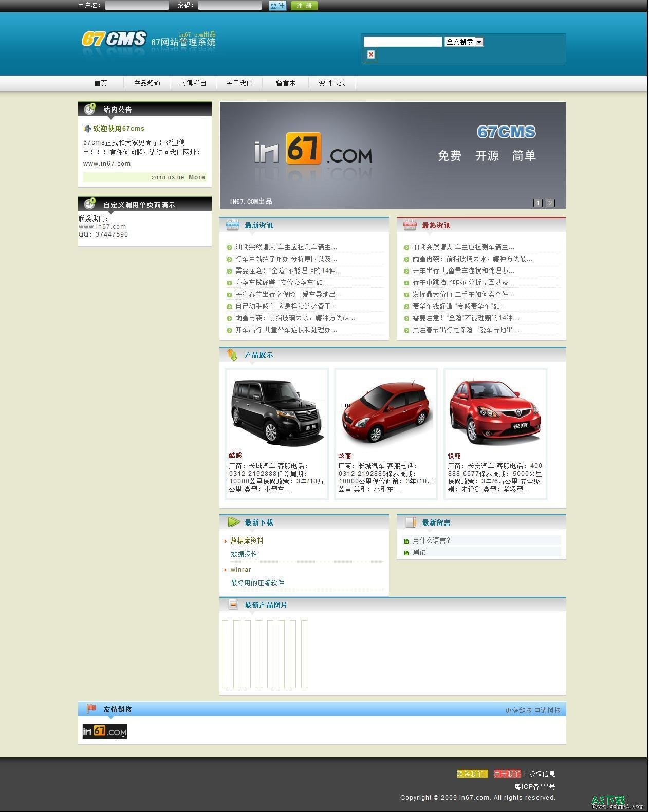Open 雨雪再袭 article in 最热资讯
The image size is (649, 812).
[473, 259]
